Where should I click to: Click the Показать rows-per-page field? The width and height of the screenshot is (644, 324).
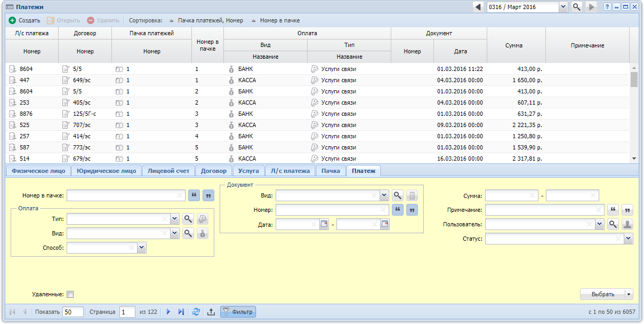pyautogui.click(x=73, y=312)
